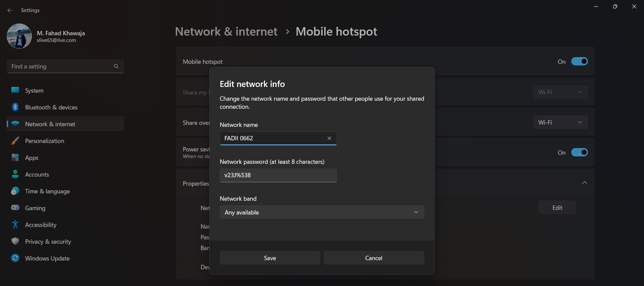
Task: Collapse the Properties section chevron
Action: [584, 183]
